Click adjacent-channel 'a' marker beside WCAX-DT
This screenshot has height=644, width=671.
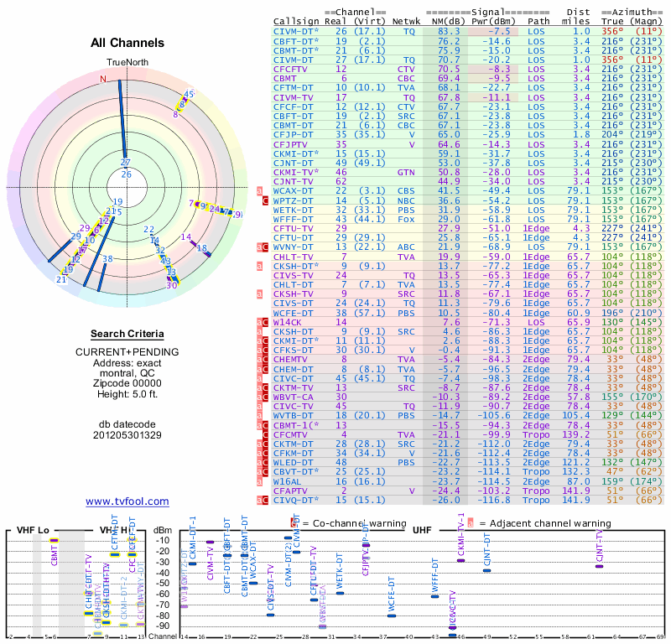tap(259, 191)
